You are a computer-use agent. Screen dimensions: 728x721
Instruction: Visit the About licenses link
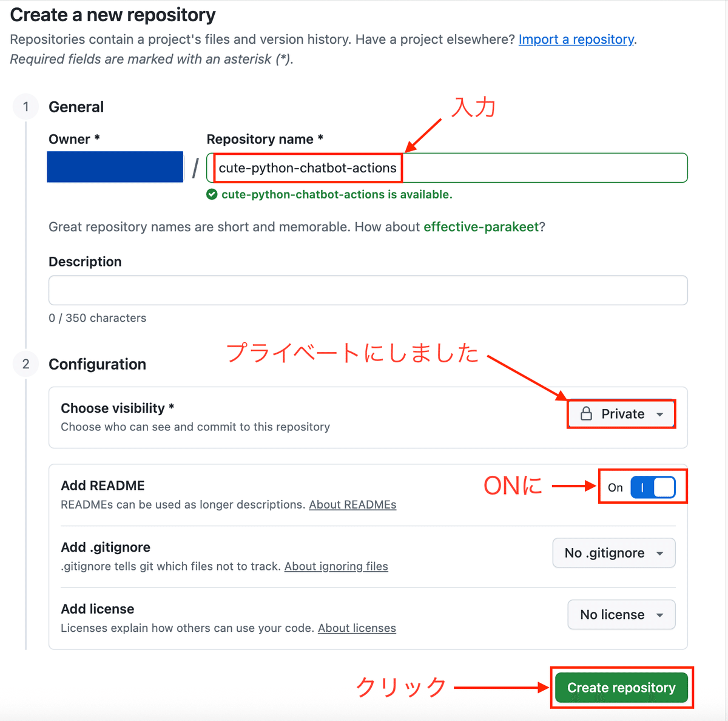tap(357, 628)
